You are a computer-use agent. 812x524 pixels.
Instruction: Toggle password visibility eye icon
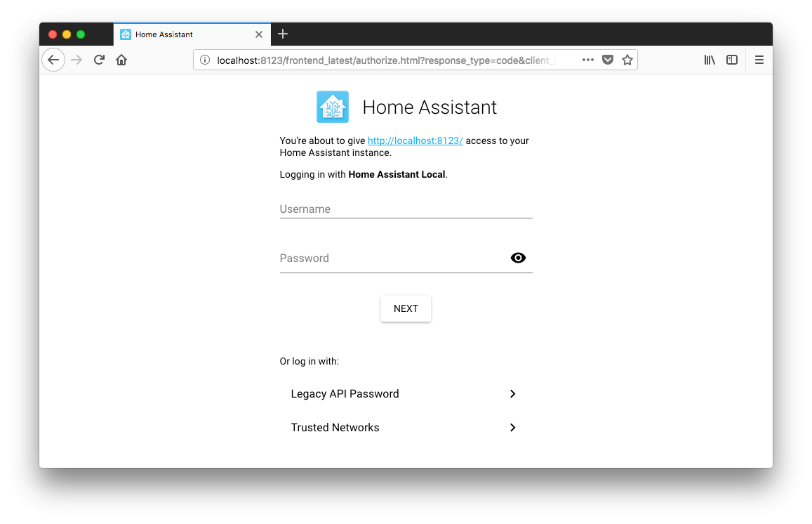(x=518, y=258)
